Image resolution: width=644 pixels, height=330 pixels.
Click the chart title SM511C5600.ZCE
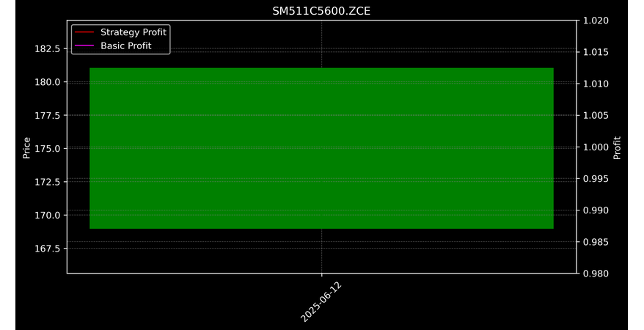click(321, 11)
